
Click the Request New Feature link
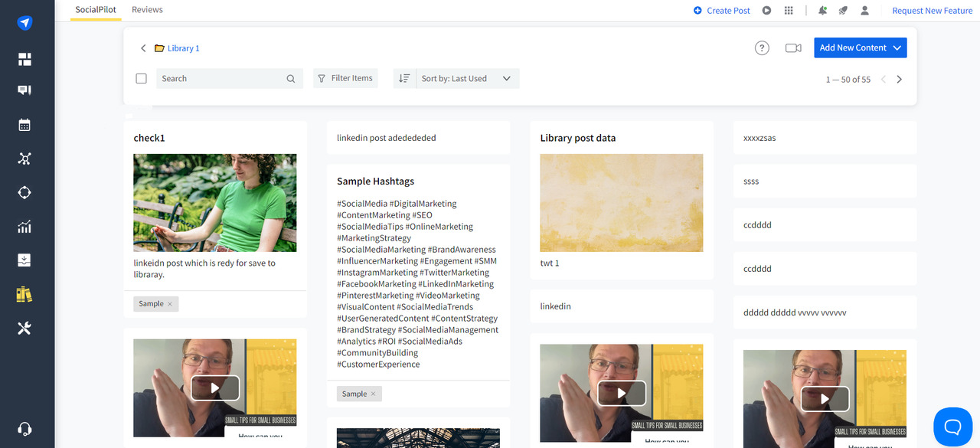click(932, 11)
